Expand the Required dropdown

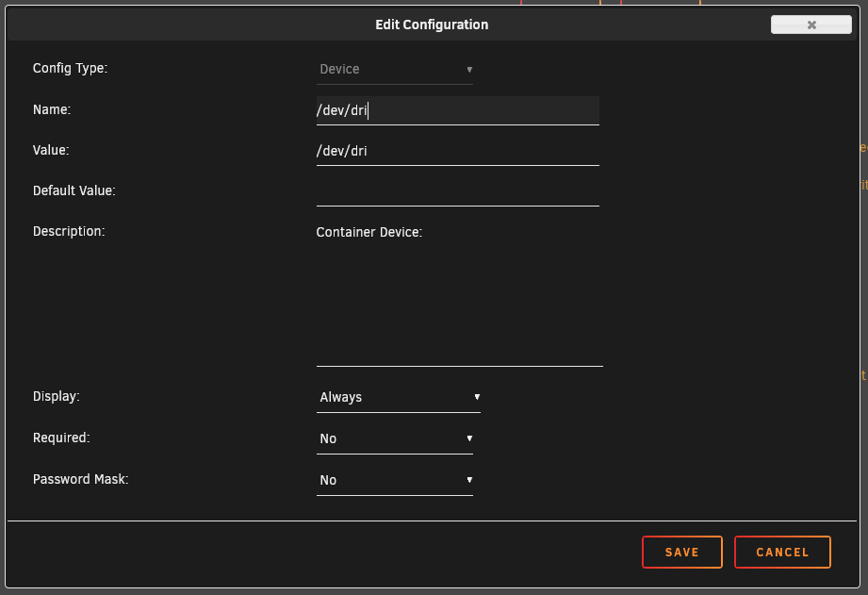click(395, 438)
